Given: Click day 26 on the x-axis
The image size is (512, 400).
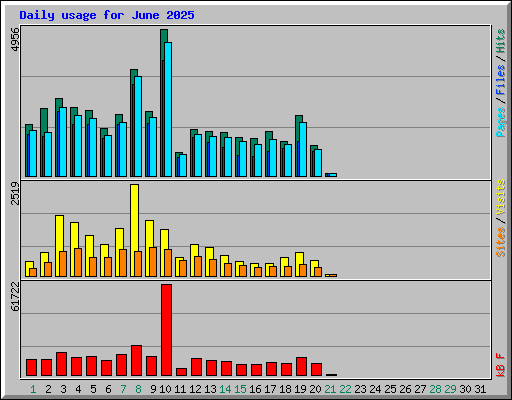Looking at the screenshot, I should 405,389.
